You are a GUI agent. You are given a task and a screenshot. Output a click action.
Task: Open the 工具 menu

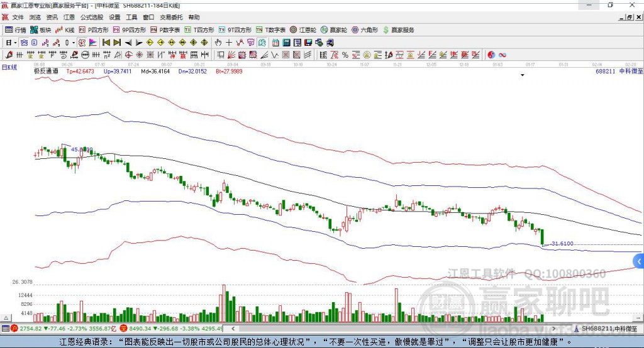pos(131,17)
